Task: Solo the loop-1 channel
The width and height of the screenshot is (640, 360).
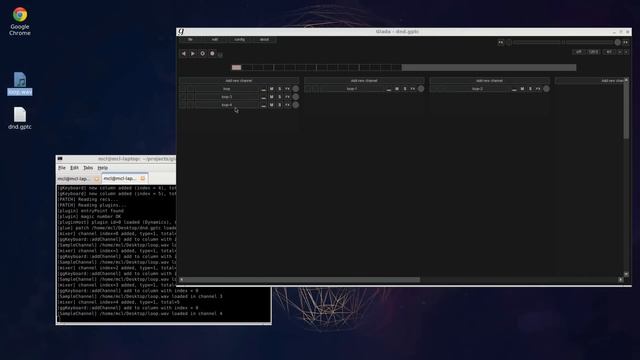Action: coord(405,89)
